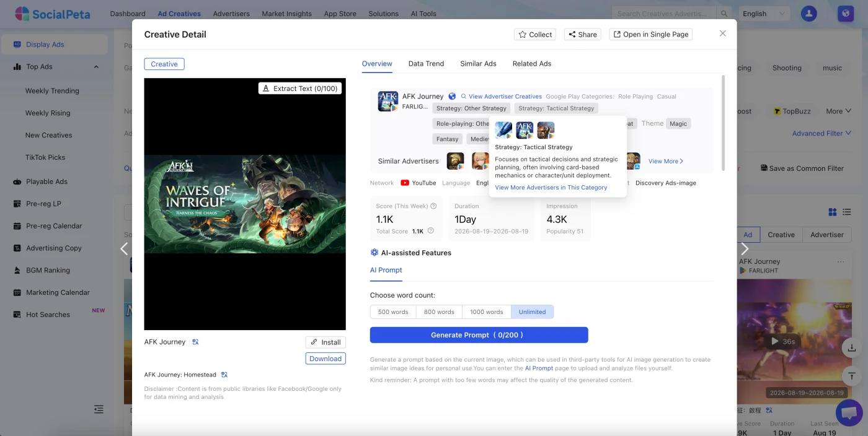Click translate icon next to AFK Journey title
Viewport: 868px width, 436px height.
tap(195, 342)
